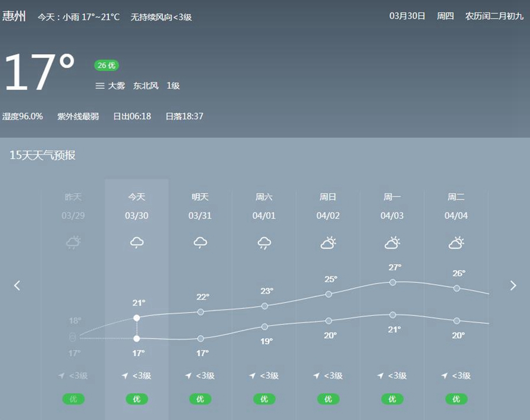Click the green 优 badge under Saturday
The image size is (530, 420).
tap(264, 399)
